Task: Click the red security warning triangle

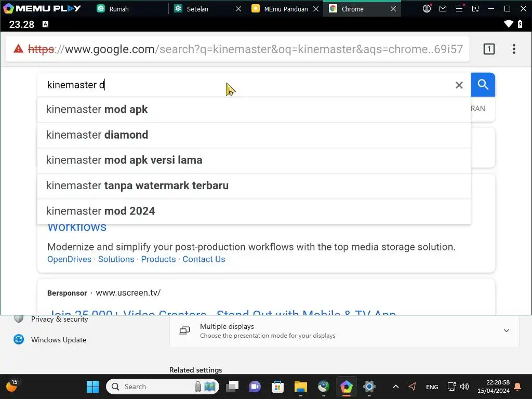Action: click(18, 49)
